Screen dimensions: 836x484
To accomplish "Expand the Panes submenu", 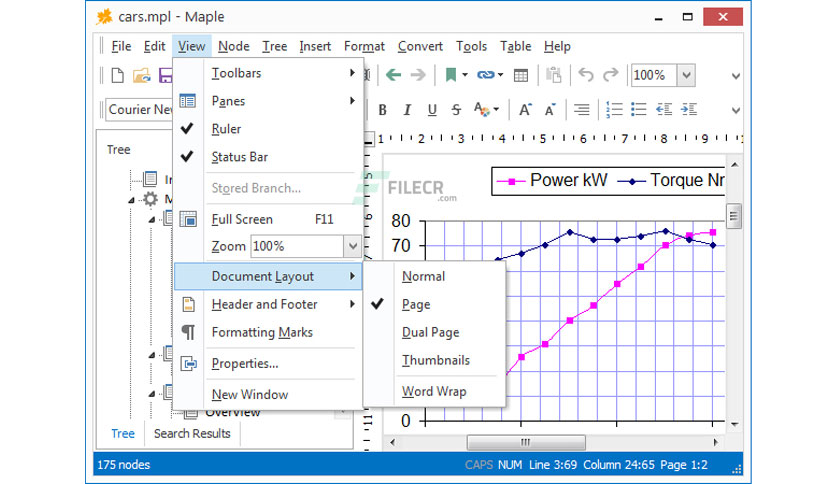I will point(268,101).
